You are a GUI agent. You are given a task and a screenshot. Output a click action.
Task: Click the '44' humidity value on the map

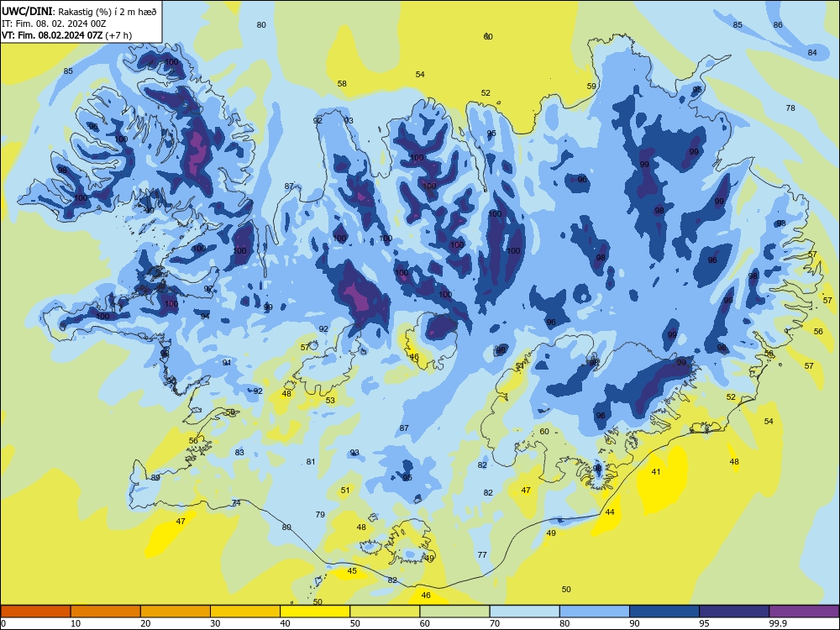click(x=610, y=512)
